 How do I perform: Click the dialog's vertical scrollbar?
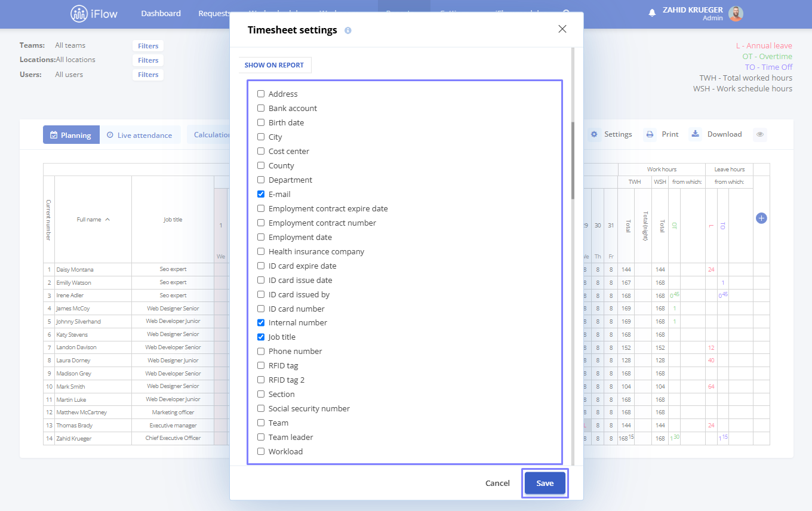click(x=573, y=160)
